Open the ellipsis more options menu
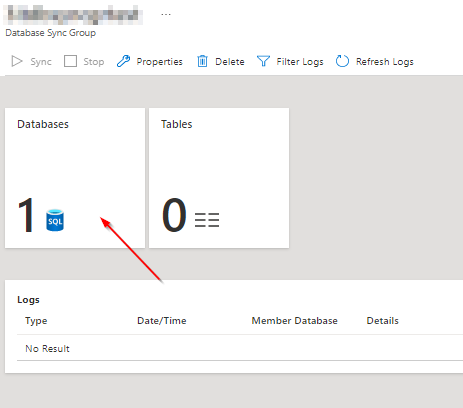This screenshot has width=463, height=408. [x=166, y=15]
